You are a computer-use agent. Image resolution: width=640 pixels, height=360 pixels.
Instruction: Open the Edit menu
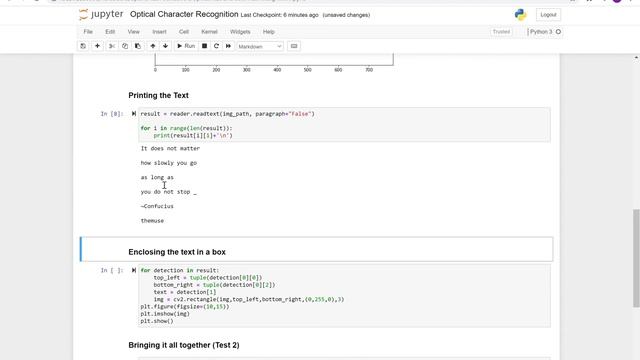click(110, 32)
